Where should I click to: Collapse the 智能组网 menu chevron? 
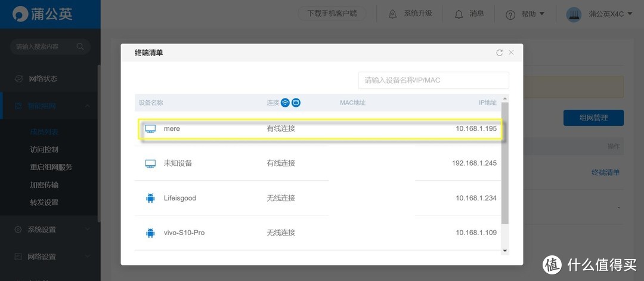88,106
